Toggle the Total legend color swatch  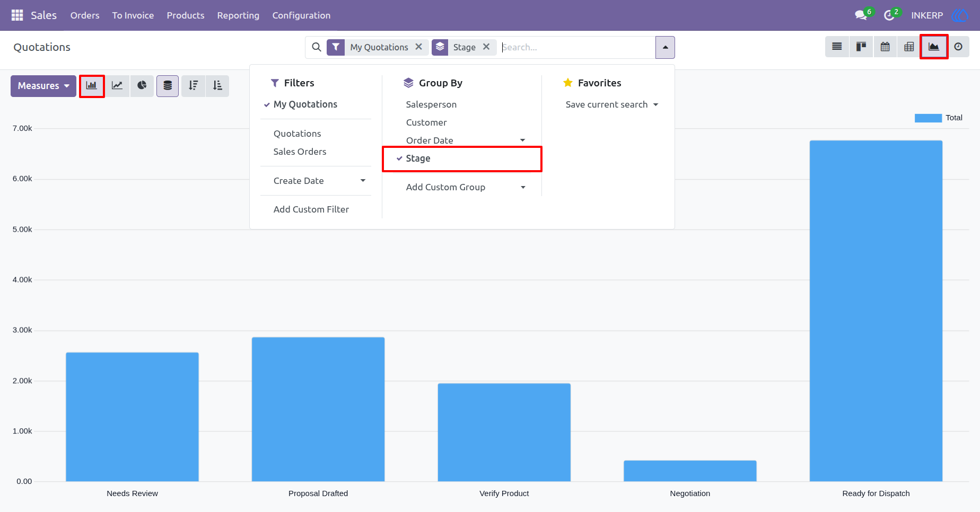click(928, 118)
